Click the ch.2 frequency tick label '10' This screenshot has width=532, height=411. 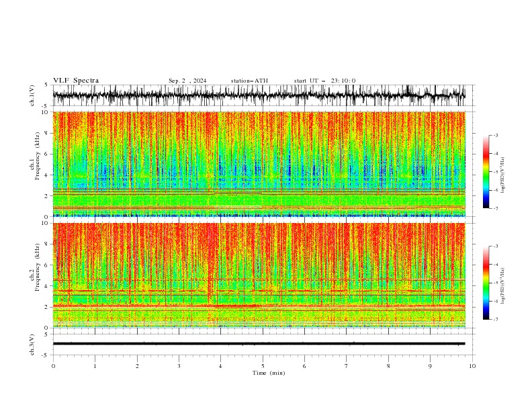pyautogui.click(x=45, y=223)
